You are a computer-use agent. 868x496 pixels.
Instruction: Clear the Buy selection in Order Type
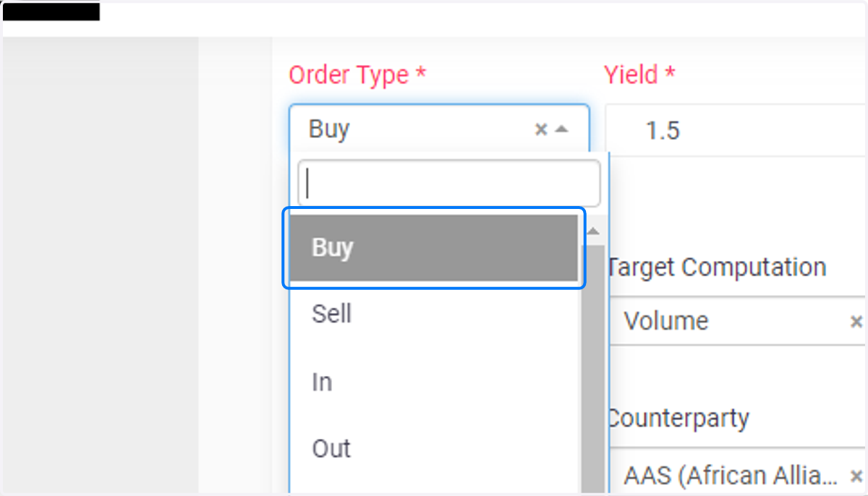540,129
